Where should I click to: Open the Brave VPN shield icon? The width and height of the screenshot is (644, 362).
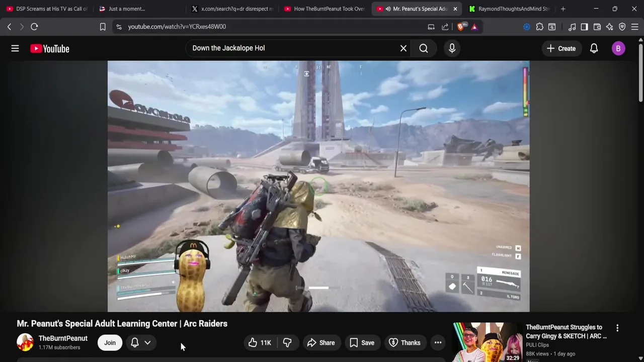pyautogui.click(x=622, y=27)
